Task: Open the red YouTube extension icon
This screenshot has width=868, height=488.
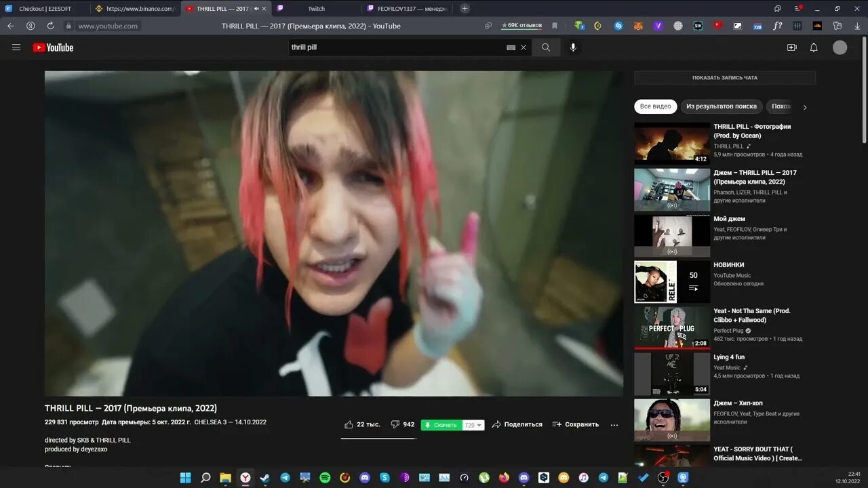Action: (717, 26)
